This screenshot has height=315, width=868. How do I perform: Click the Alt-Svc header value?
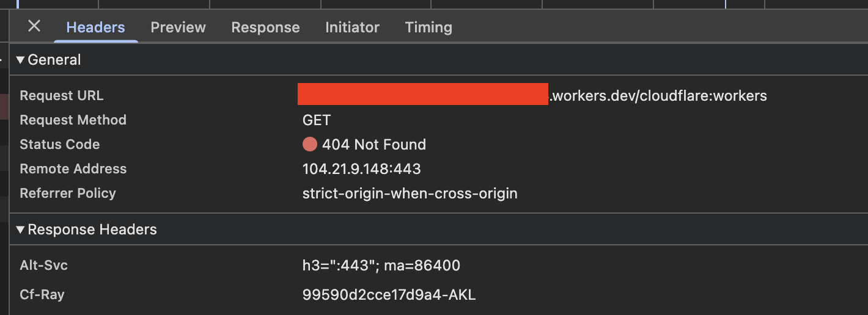point(381,266)
